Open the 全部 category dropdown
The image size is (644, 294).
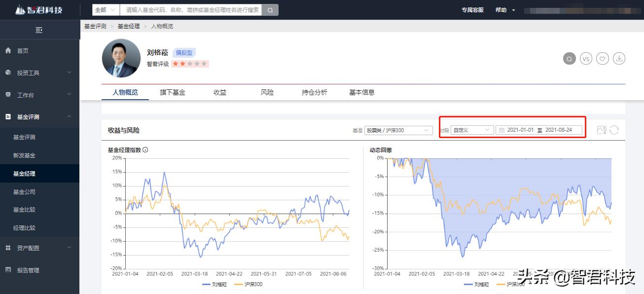click(x=105, y=9)
